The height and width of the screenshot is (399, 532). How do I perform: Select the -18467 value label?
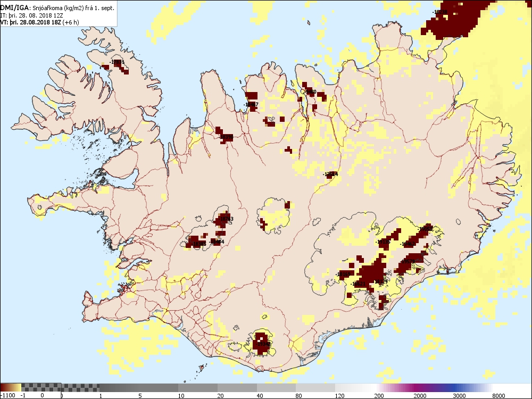click(251, 104)
